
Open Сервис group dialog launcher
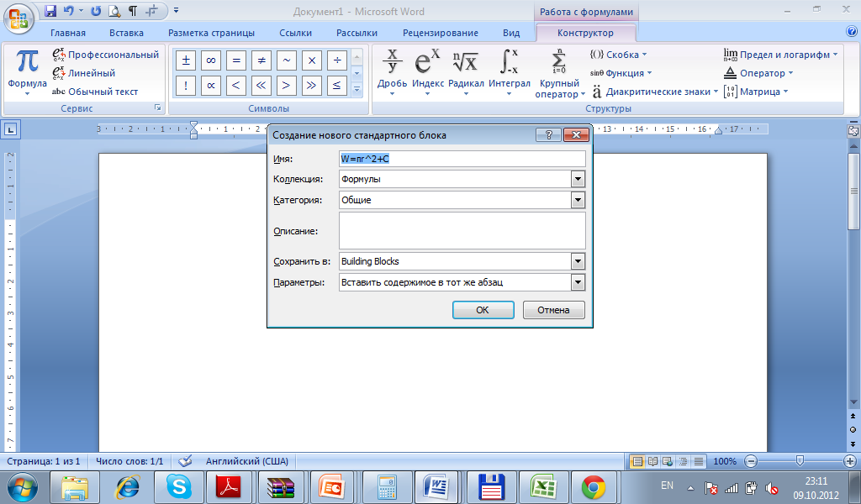point(157,108)
